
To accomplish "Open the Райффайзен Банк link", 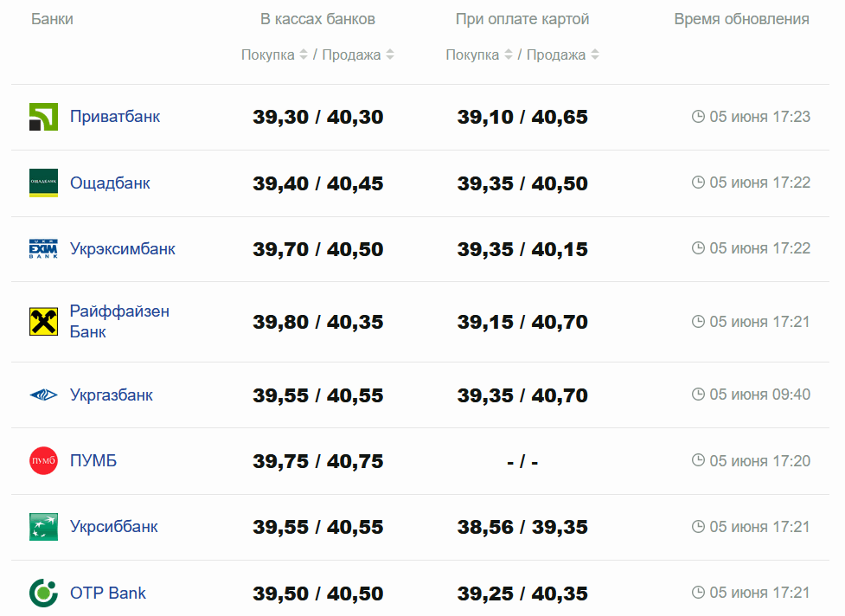I will 119,321.
